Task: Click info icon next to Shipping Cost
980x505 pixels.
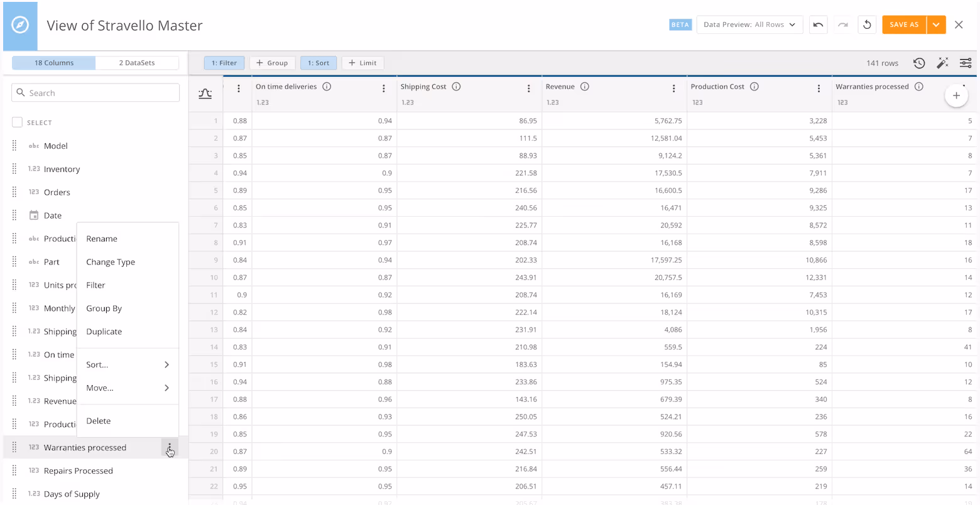Action: click(456, 87)
